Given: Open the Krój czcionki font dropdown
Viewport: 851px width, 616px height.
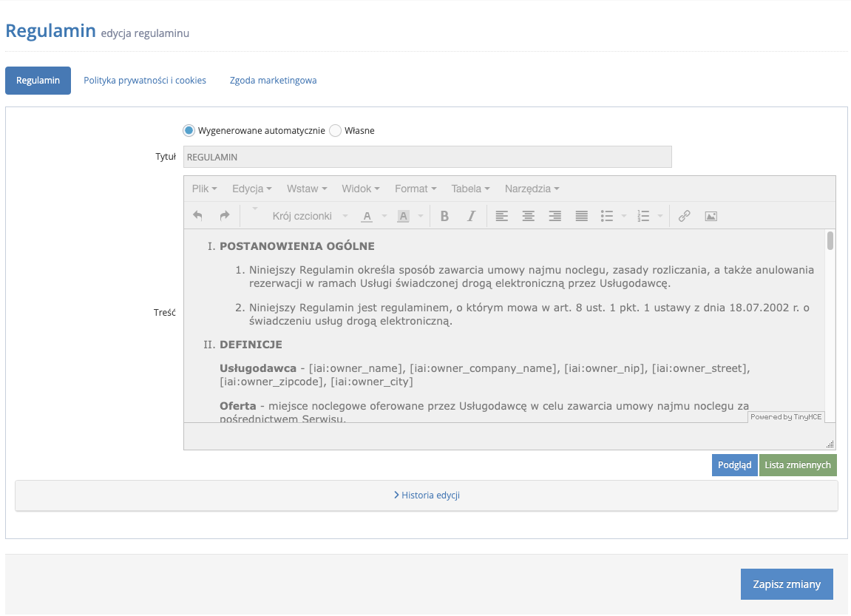Looking at the screenshot, I should point(310,216).
